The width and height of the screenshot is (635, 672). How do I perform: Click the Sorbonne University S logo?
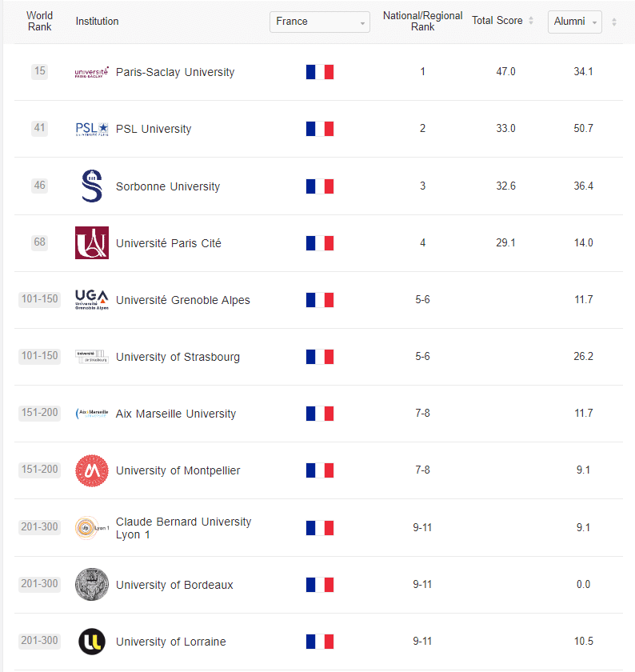click(92, 186)
